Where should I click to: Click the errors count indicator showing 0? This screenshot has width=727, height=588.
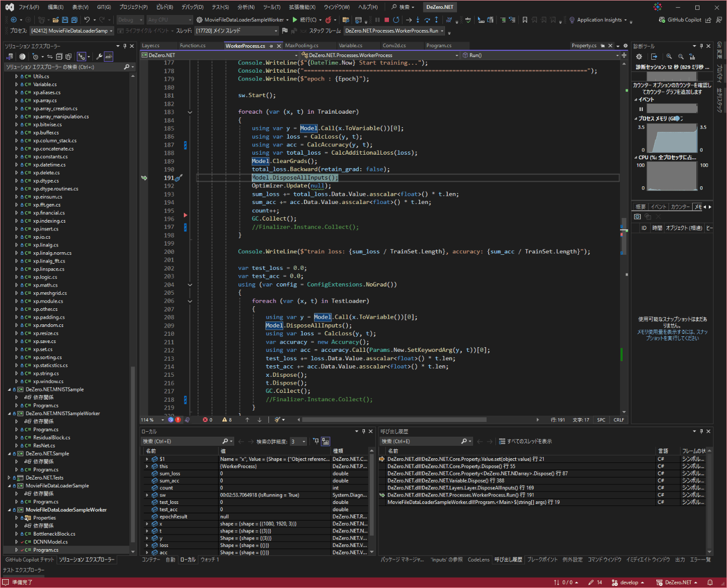tap(207, 420)
